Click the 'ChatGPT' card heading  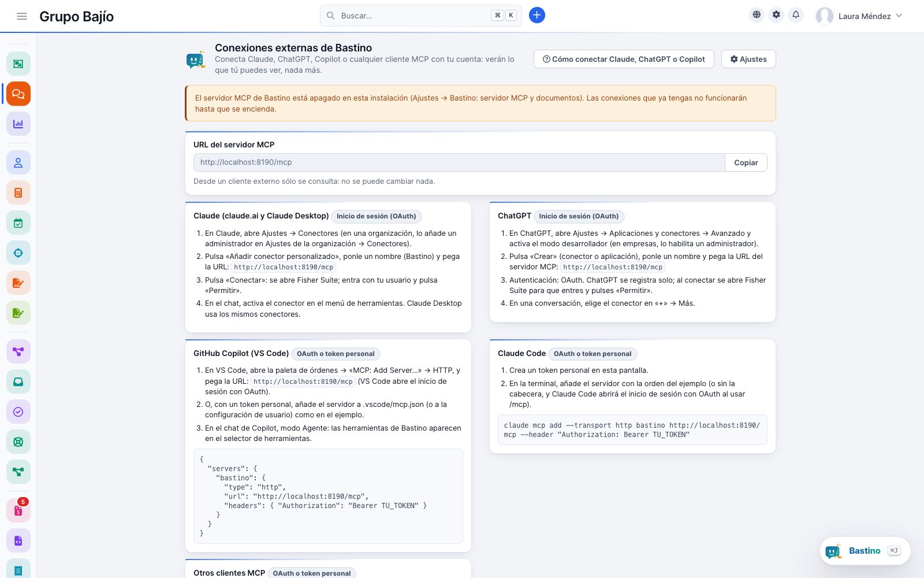click(x=515, y=216)
